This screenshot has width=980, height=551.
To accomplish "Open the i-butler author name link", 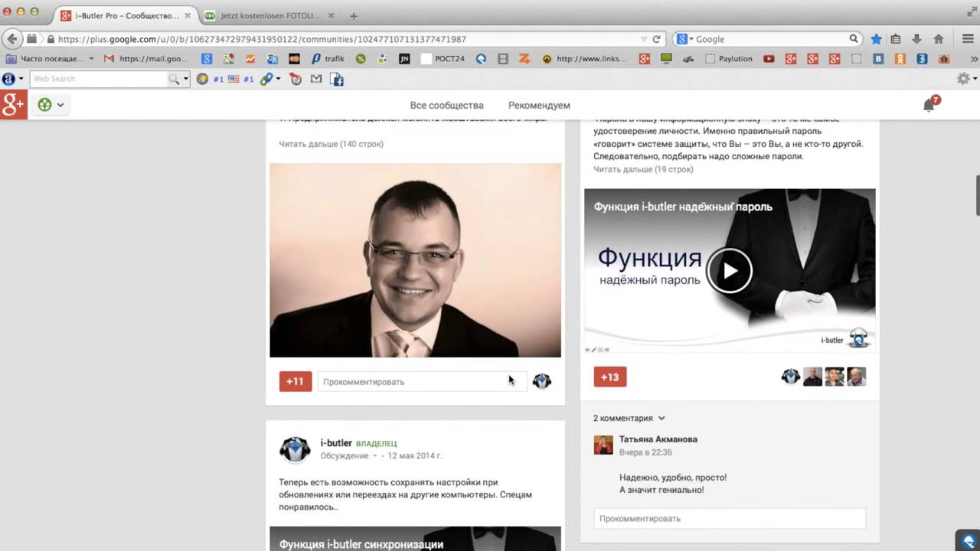I will [x=336, y=443].
